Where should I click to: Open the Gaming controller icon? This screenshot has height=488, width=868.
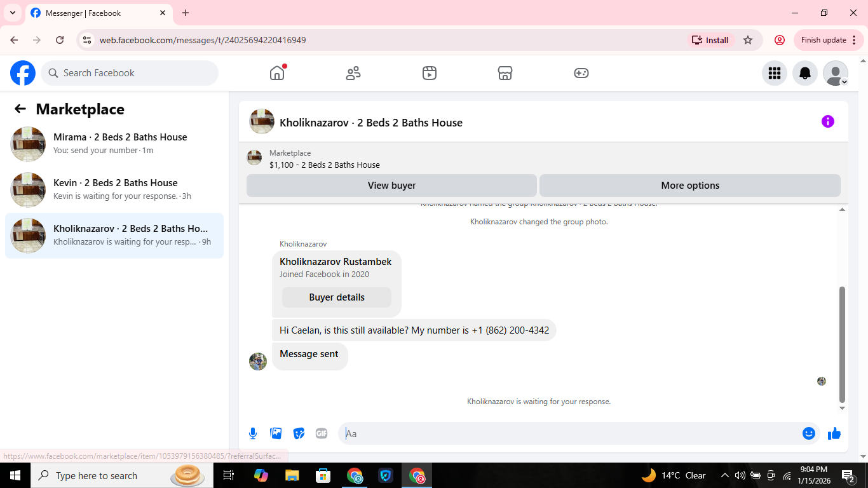coord(581,73)
